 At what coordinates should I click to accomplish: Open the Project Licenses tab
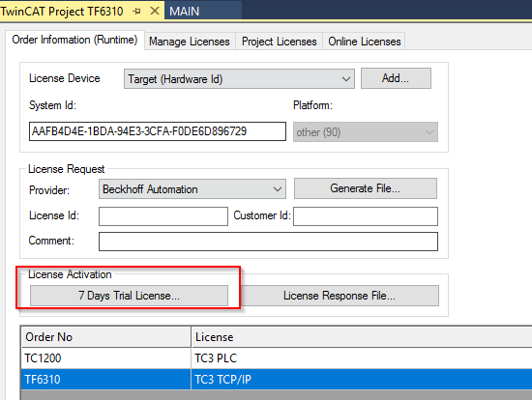pyautogui.click(x=279, y=42)
